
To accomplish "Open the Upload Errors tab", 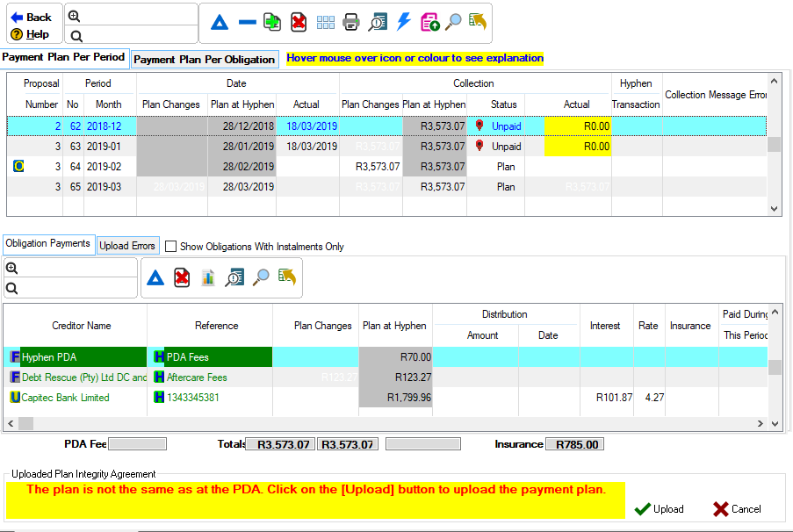I will [127, 246].
